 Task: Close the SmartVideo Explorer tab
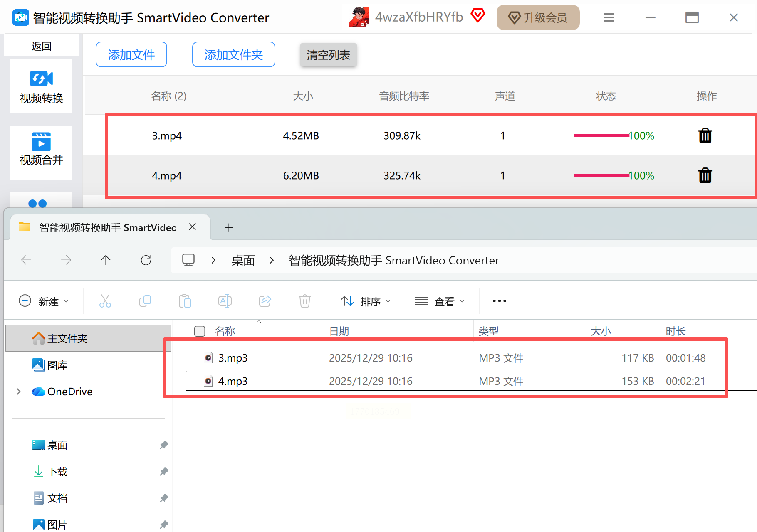point(192,227)
